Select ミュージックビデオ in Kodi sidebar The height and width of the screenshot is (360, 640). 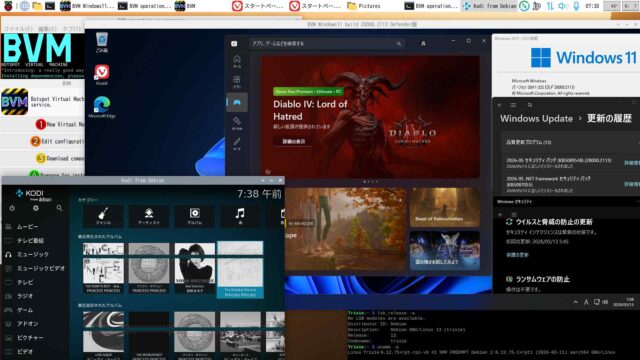pos(41,268)
